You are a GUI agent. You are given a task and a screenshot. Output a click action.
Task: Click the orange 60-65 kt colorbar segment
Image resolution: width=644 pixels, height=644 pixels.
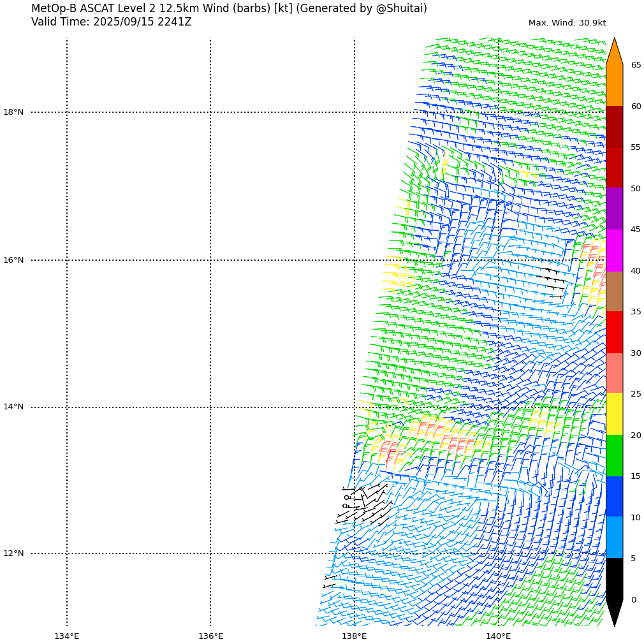click(615, 85)
